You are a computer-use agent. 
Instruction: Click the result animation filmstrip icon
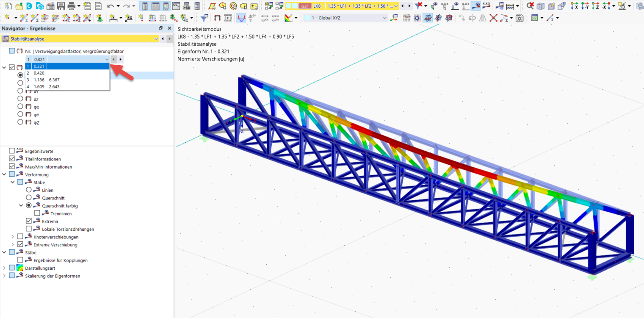pyautogui.click(x=228, y=18)
